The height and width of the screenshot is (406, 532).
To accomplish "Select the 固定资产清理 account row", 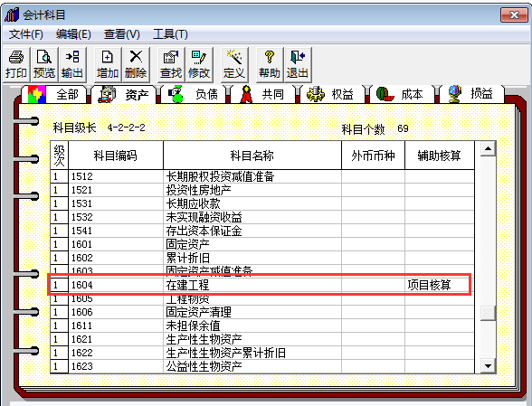I will (262, 312).
